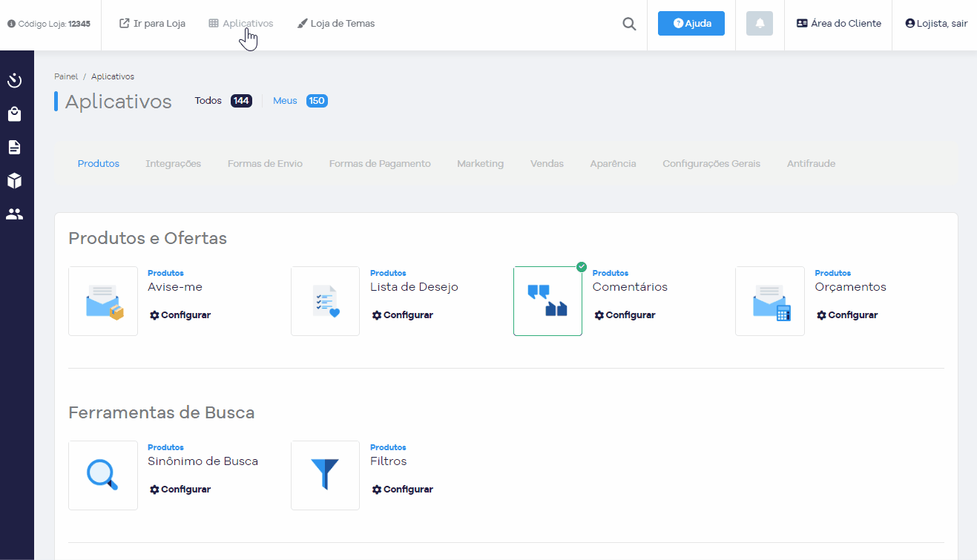
Task: Select the Todos 144 filter
Action: pyautogui.click(x=223, y=101)
